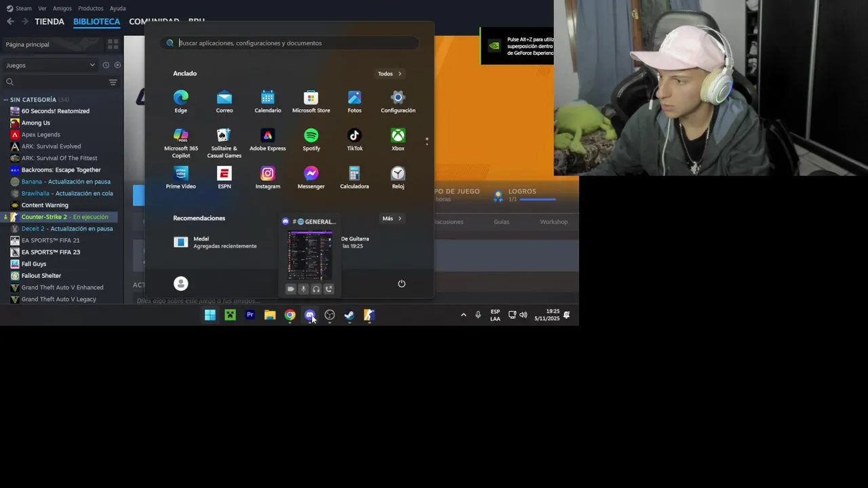
Task: Disconnect call in Discord preview toolbar
Action: (329, 289)
